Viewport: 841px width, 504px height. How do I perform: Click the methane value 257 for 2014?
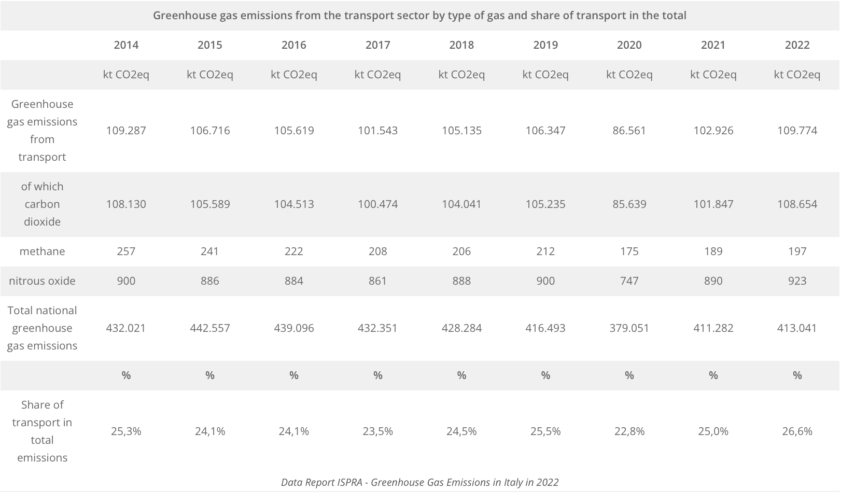(x=126, y=251)
